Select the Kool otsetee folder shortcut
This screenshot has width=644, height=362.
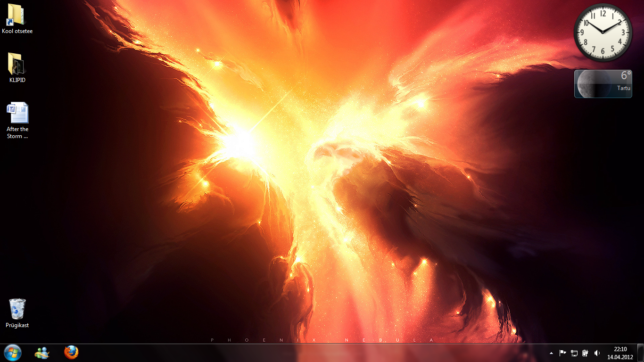pyautogui.click(x=17, y=19)
